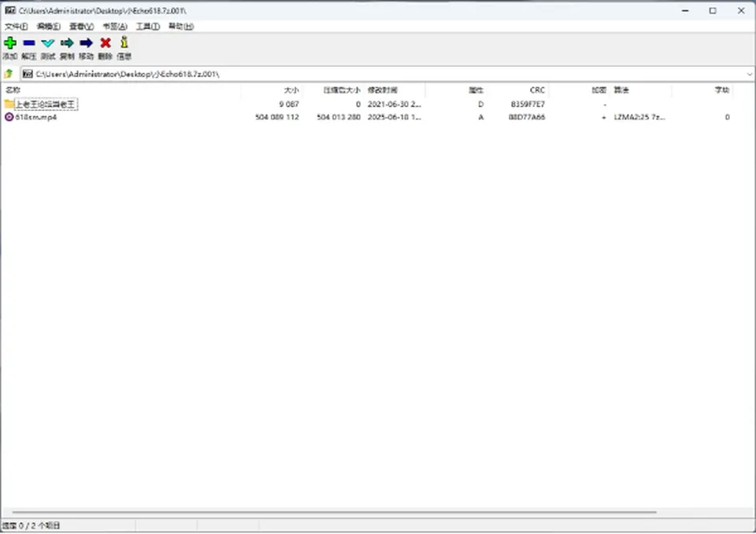Click the Copy (复制) arrow toolbar icon
756x534 pixels.
point(67,43)
